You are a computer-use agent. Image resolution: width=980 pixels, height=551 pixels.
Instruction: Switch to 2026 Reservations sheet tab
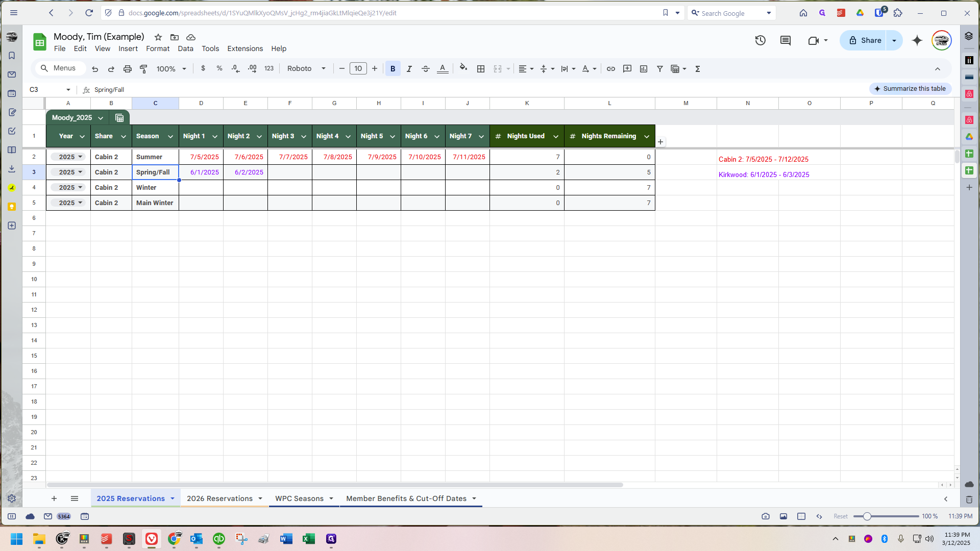[220, 498]
